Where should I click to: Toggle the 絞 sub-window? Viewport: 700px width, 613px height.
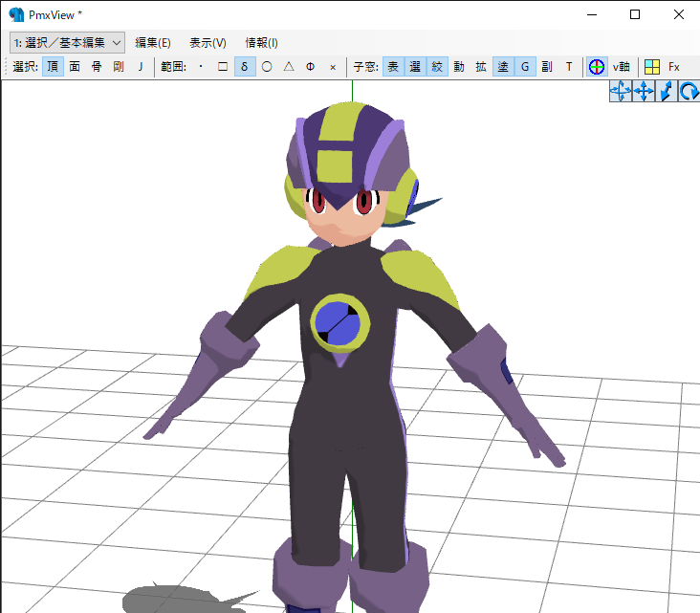pyautogui.click(x=437, y=67)
